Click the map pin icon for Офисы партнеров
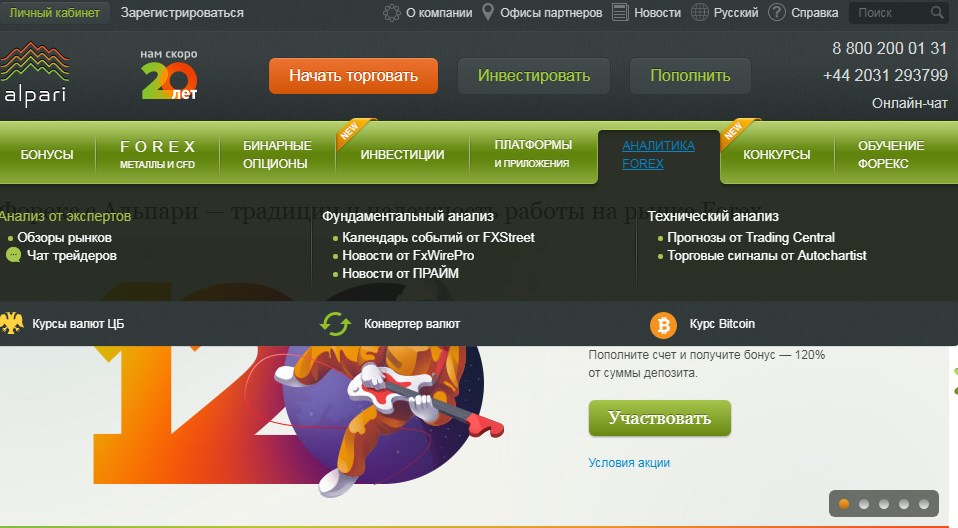The height and width of the screenshot is (528, 958). pos(488,12)
